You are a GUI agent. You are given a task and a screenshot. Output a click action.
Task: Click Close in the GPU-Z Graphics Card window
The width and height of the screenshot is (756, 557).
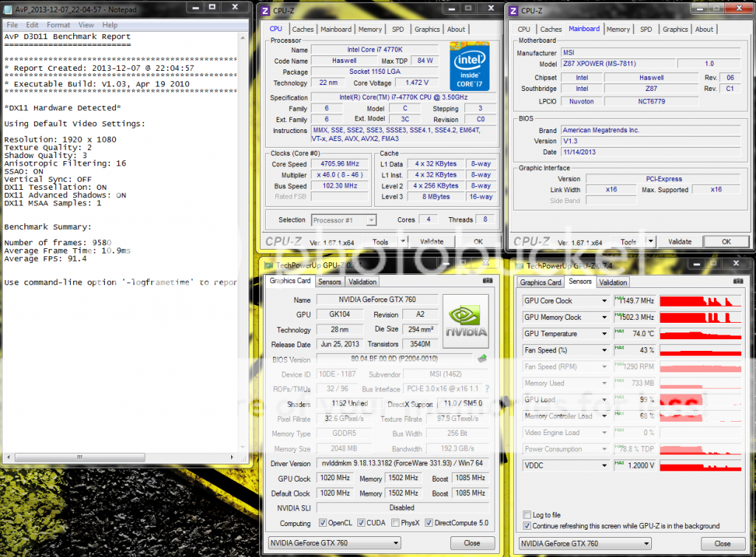470,543
